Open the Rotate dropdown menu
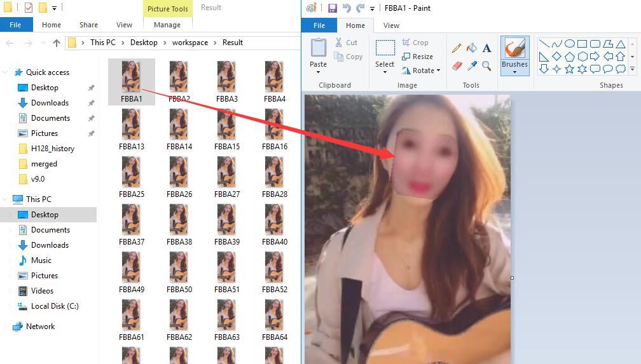 tap(439, 71)
